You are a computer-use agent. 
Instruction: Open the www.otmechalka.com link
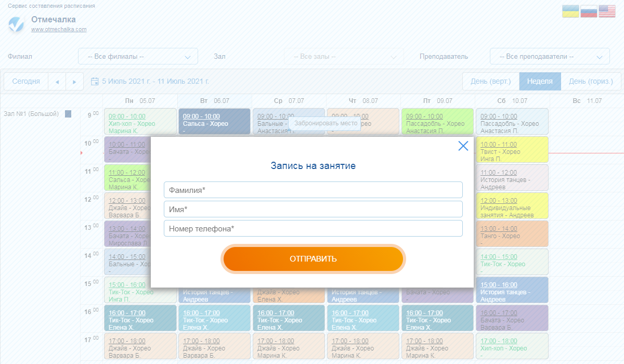click(59, 30)
